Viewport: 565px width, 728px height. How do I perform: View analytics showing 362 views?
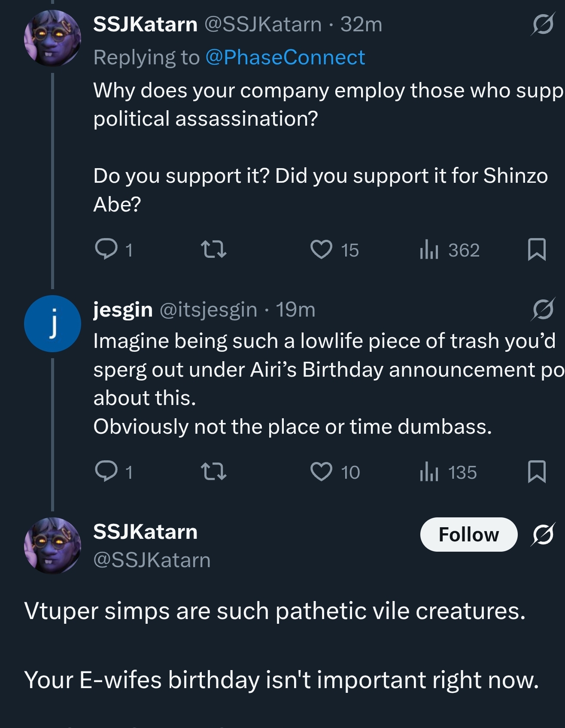428,250
